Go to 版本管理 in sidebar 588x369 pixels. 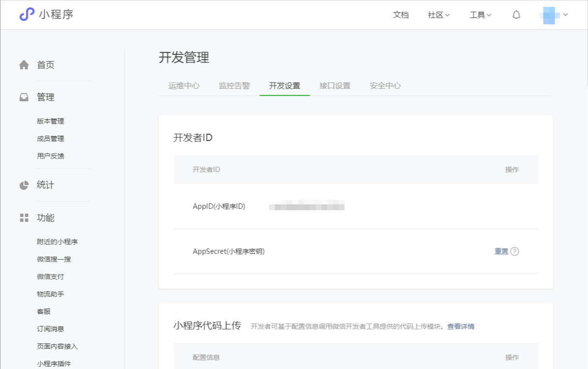pyautogui.click(x=50, y=121)
